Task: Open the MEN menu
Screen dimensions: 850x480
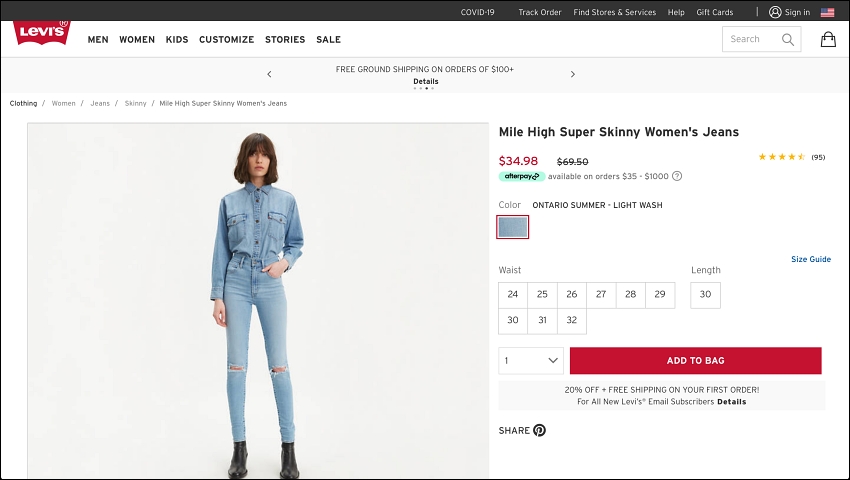Action: click(x=98, y=40)
